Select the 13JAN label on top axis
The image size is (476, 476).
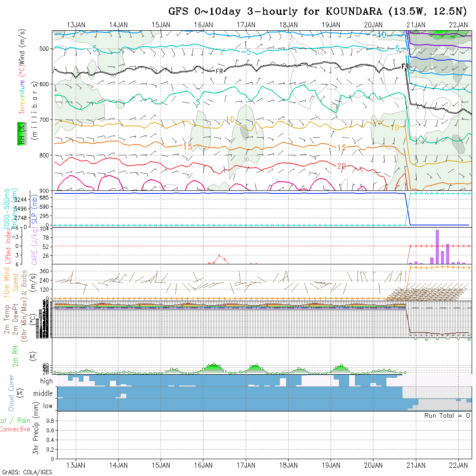pos(76,25)
